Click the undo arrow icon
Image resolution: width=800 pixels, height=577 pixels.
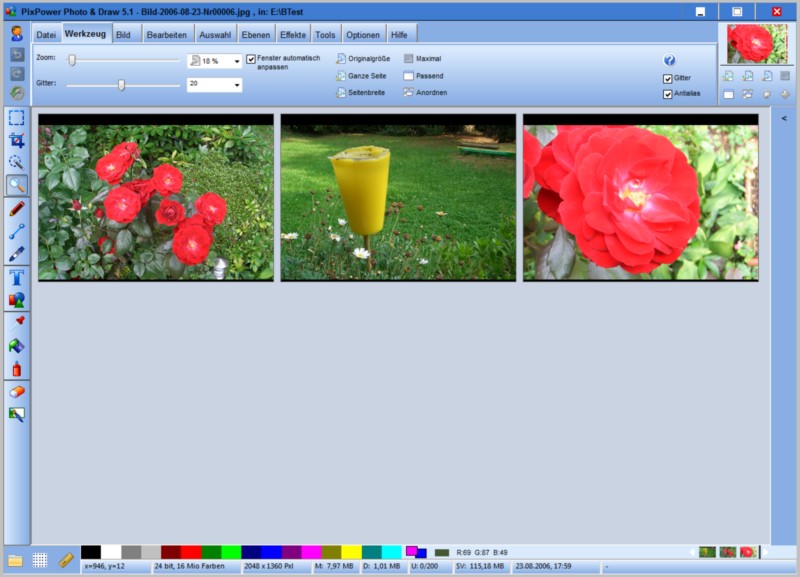17,55
